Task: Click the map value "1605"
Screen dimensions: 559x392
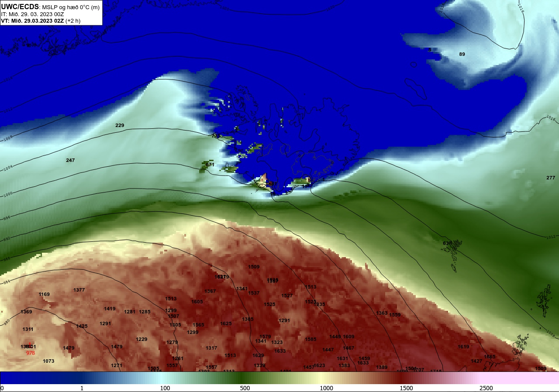Action: [x=197, y=302]
